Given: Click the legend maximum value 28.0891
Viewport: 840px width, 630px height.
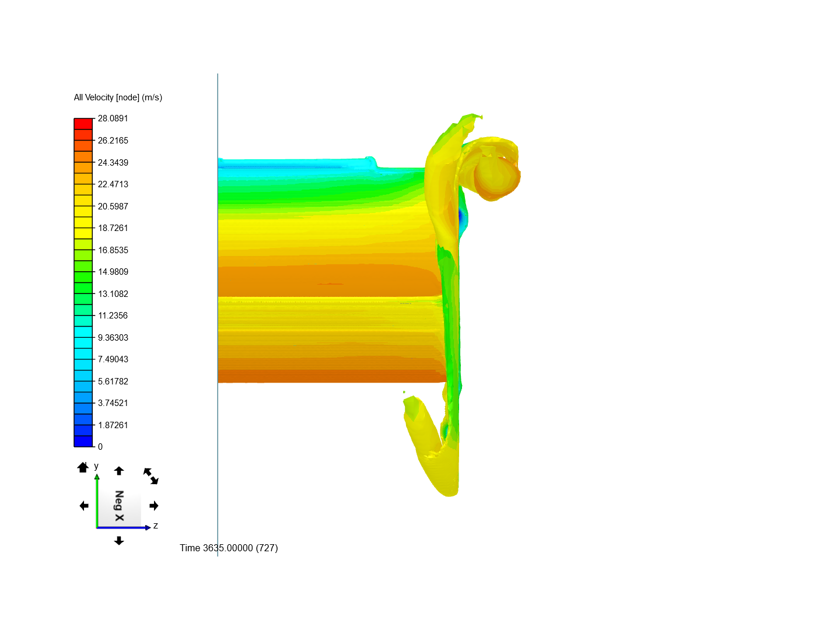Looking at the screenshot, I should pyautogui.click(x=113, y=118).
